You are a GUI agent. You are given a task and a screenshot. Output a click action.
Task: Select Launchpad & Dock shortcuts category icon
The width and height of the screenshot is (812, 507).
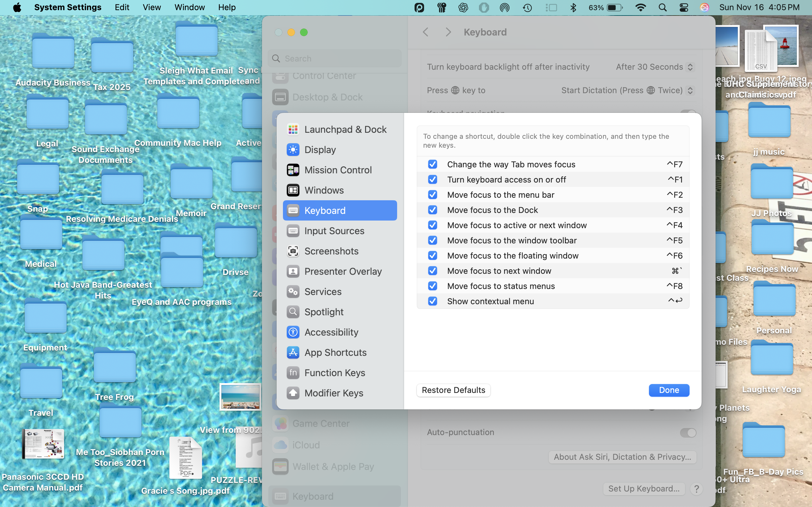[x=293, y=129]
